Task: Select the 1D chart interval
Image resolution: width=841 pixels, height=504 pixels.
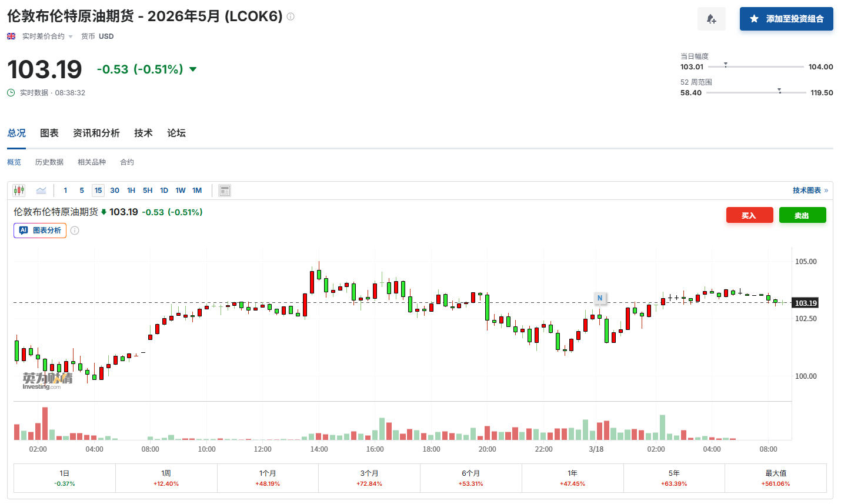Action: 164,191
